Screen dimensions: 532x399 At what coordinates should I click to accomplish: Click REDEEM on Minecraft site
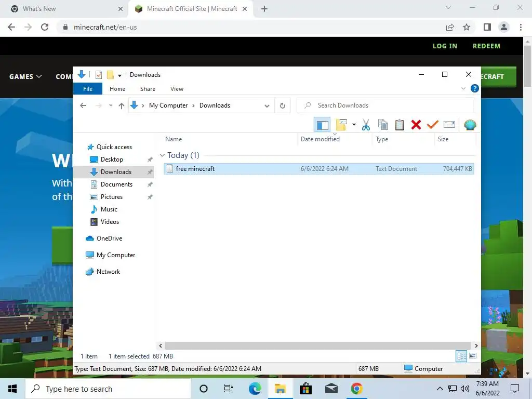486,46
